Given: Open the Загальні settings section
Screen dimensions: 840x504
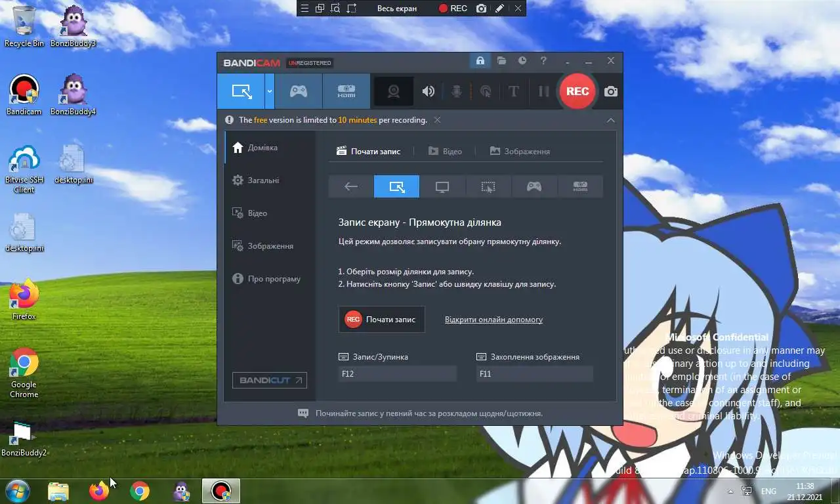Looking at the screenshot, I should pyautogui.click(x=270, y=180).
